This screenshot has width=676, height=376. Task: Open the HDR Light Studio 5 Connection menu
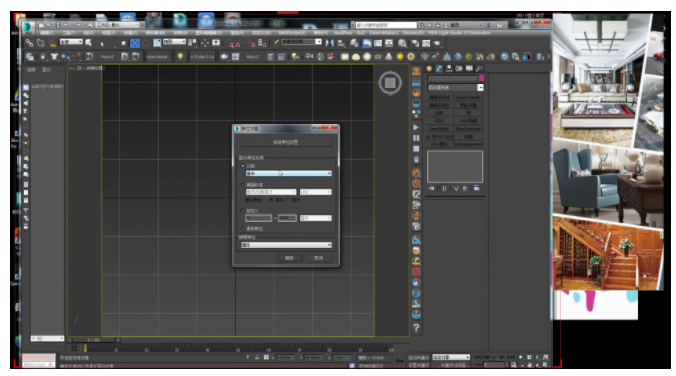click(459, 33)
